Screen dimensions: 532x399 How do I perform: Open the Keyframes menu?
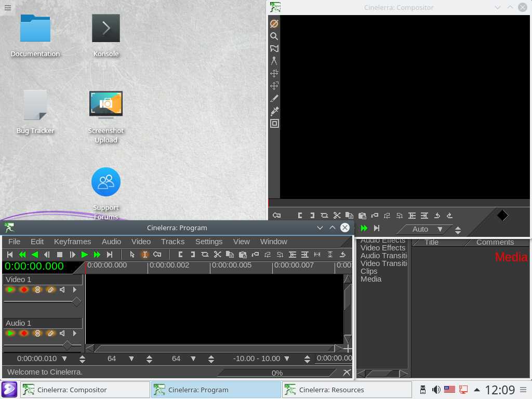[x=72, y=242]
